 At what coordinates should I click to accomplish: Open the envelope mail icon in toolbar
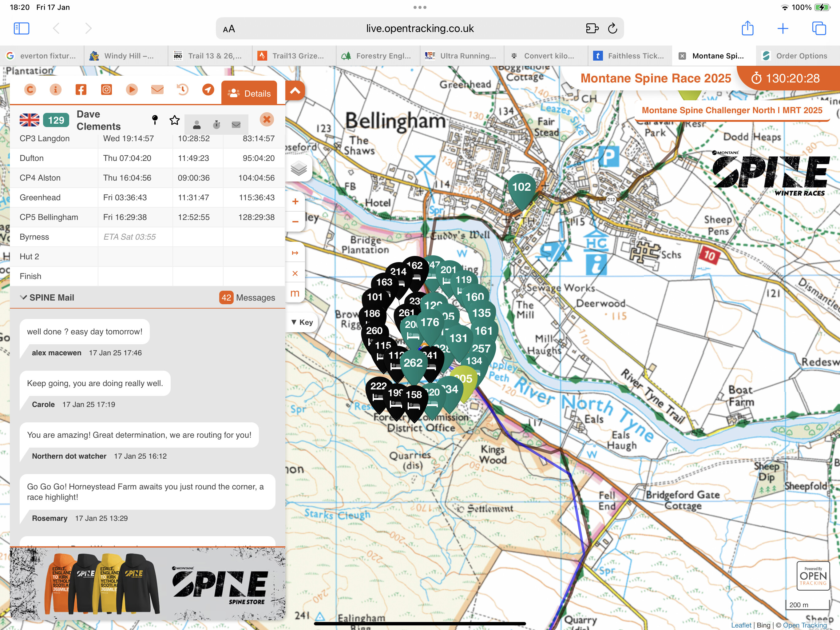point(157,89)
